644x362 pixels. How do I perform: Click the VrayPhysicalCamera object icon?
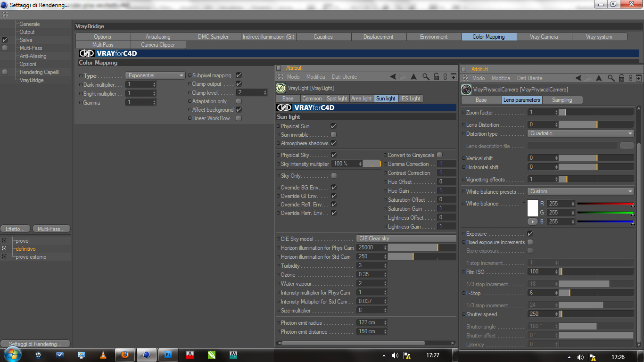pos(466,90)
